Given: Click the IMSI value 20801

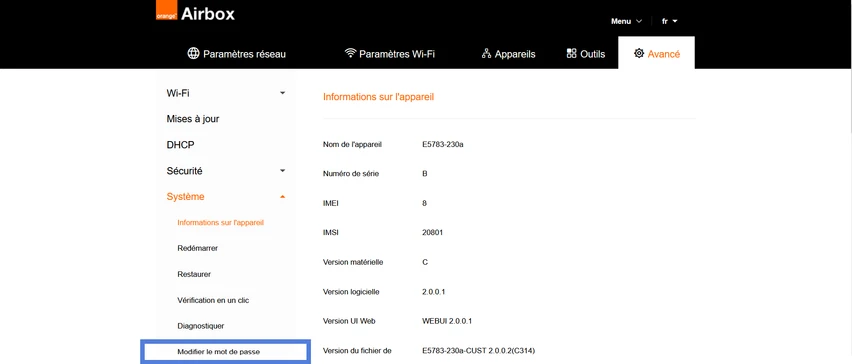Looking at the screenshot, I should (x=433, y=233).
